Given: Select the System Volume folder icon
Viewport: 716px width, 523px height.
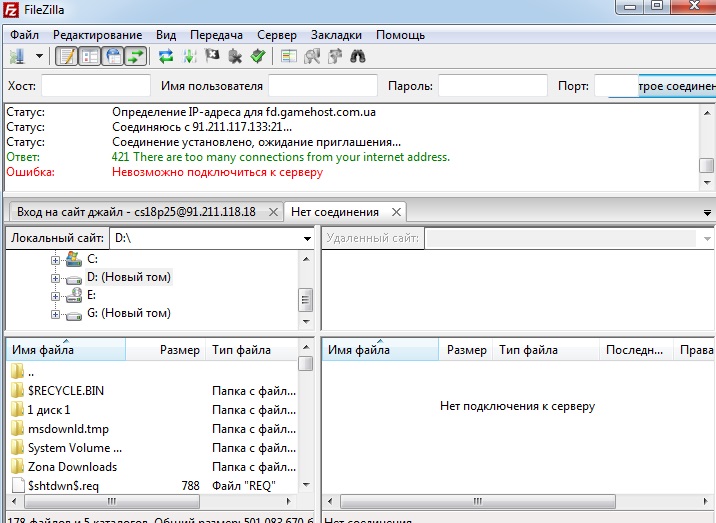Looking at the screenshot, I should point(17,447).
